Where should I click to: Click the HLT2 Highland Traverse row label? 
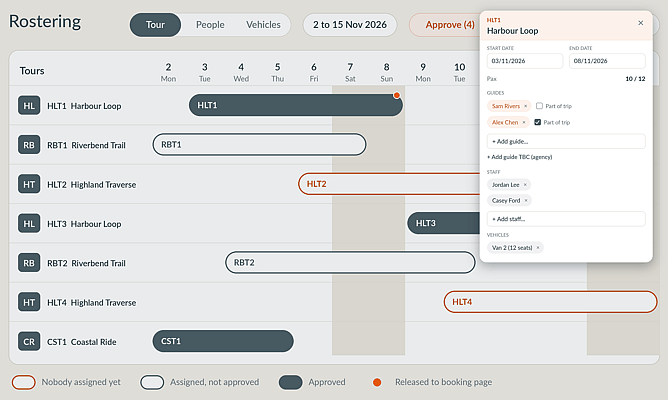pyautogui.click(x=92, y=185)
